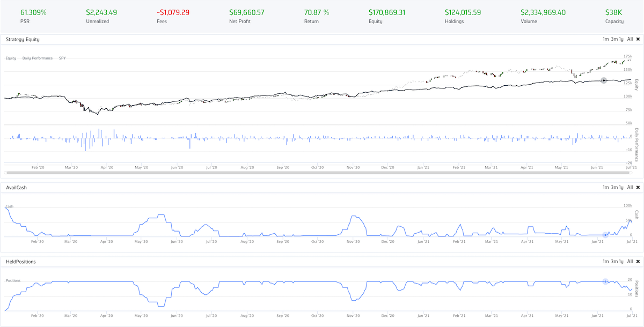
Task: Close the HeldPositions chart panel
Action: pos(638,261)
